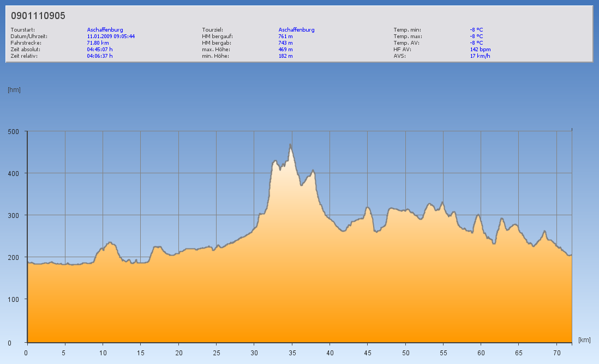
Task: Click the 35 km tick label on x-axis
Action: point(292,353)
